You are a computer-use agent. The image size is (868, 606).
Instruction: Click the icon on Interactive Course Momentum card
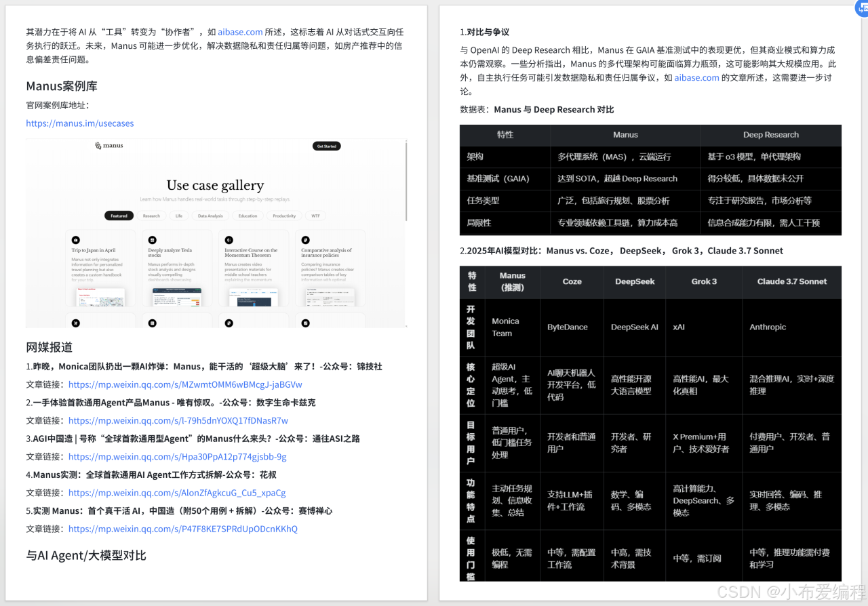[x=229, y=240]
